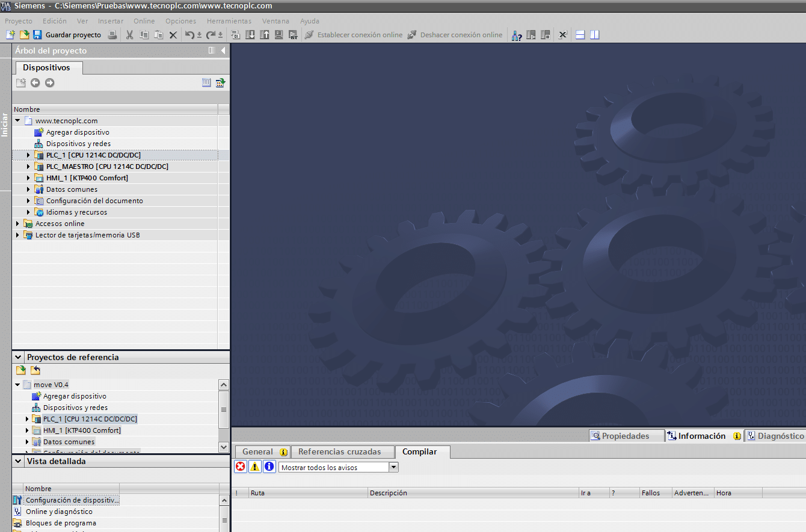
Task: Click the Delete X icon in toolbar
Action: point(173,35)
